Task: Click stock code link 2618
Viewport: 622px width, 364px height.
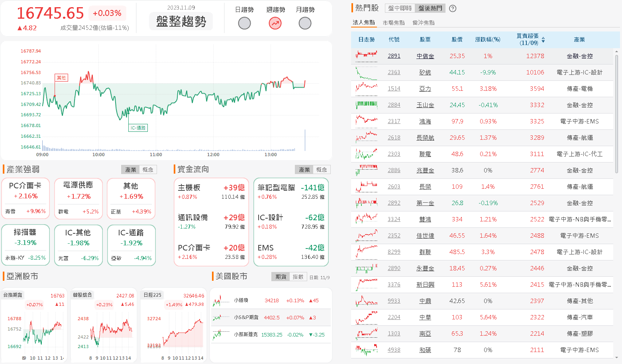Action: point(394,138)
